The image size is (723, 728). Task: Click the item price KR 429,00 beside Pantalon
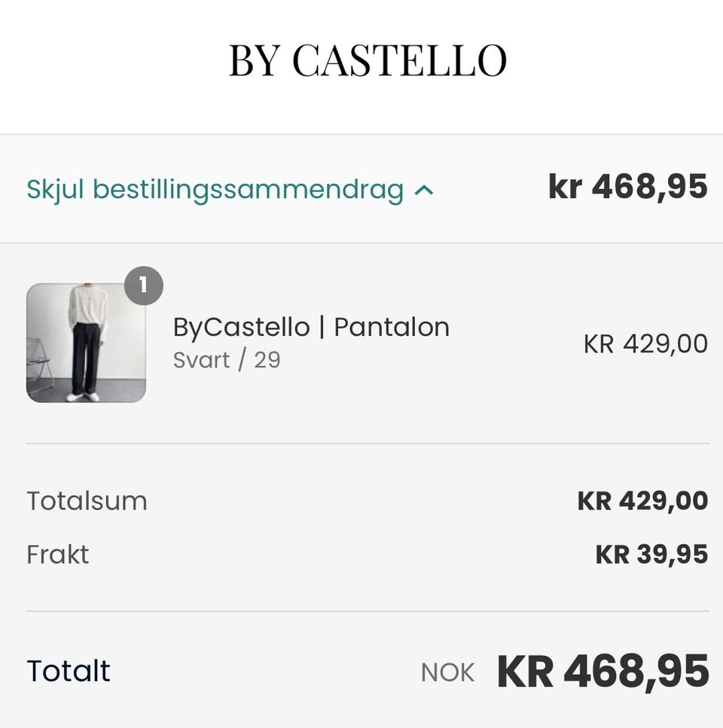(645, 344)
